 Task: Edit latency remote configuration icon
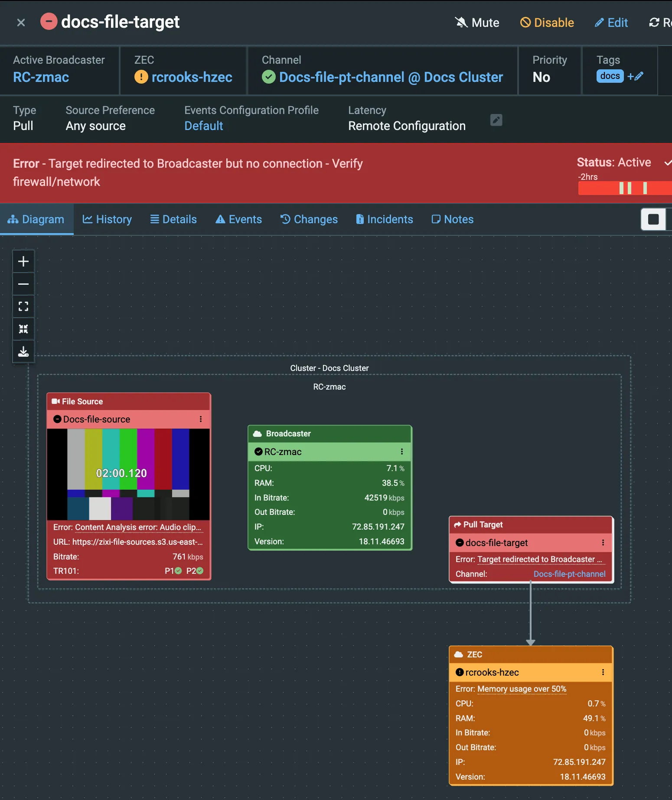click(x=496, y=120)
